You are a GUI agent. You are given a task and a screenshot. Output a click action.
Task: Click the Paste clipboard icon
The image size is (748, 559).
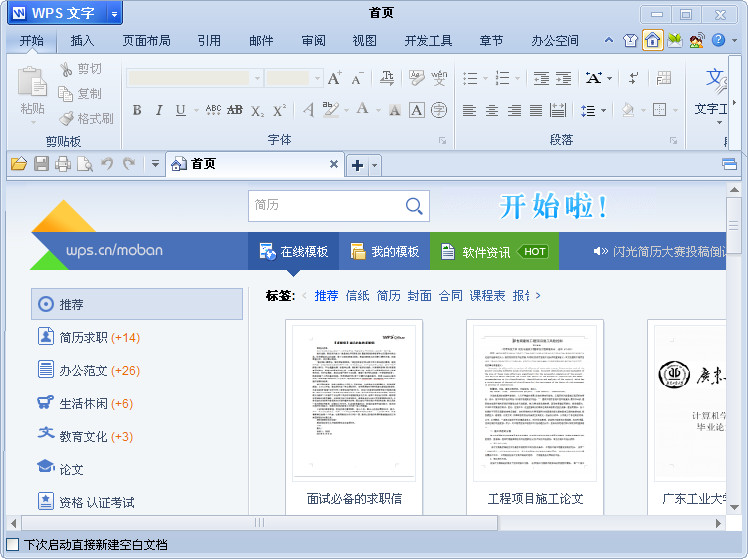[x=32, y=81]
